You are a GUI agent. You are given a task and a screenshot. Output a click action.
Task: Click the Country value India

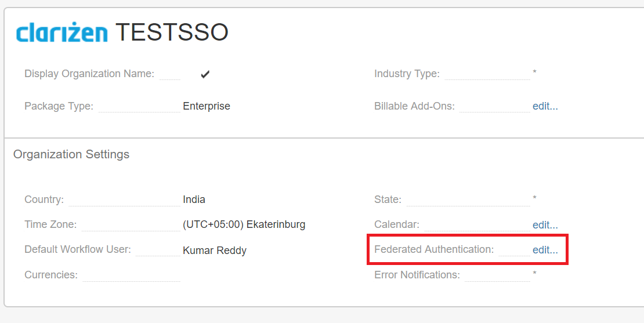194,199
